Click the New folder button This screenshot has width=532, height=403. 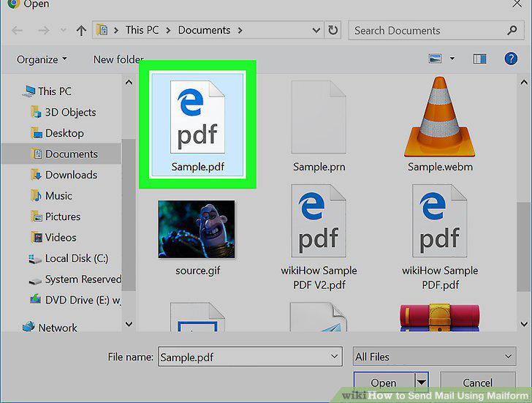click(x=118, y=59)
